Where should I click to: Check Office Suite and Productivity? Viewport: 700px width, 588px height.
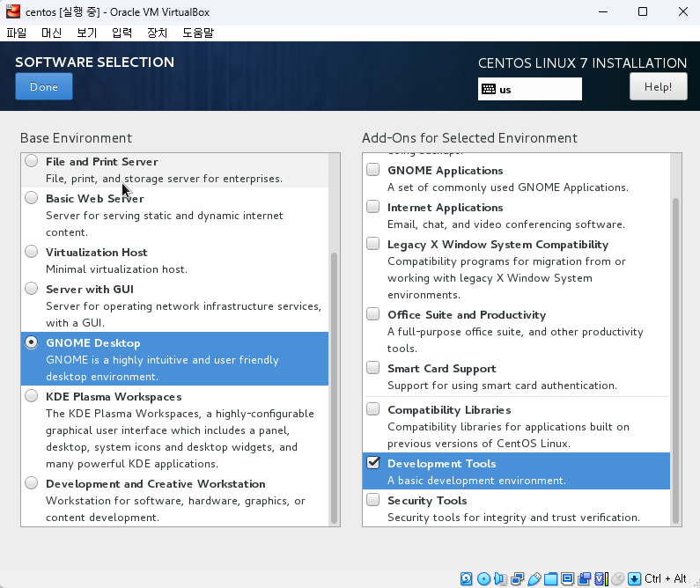pos(372,314)
